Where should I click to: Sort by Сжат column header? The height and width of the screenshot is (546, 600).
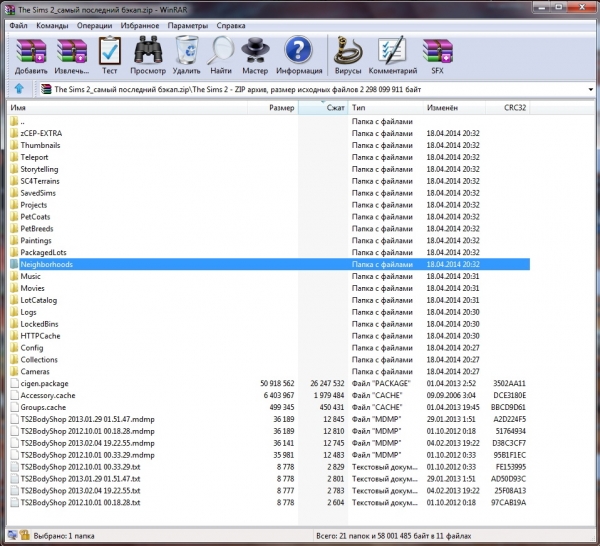click(323, 108)
